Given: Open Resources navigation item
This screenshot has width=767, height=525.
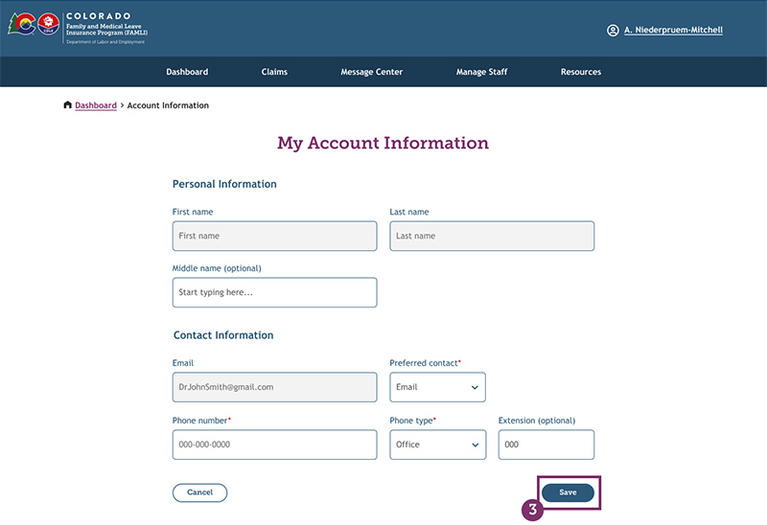Looking at the screenshot, I should coord(581,72).
